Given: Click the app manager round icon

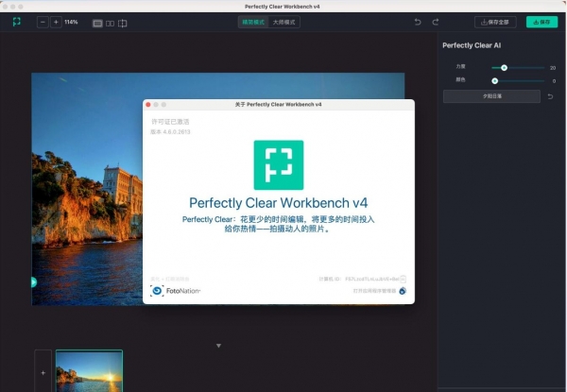Looking at the screenshot, I should click(403, 291).
